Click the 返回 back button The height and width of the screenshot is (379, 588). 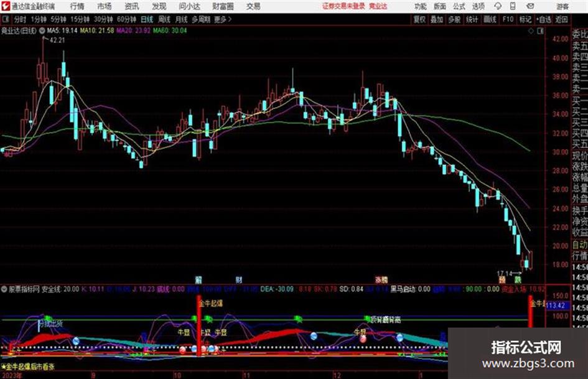(x=561, y=19)
